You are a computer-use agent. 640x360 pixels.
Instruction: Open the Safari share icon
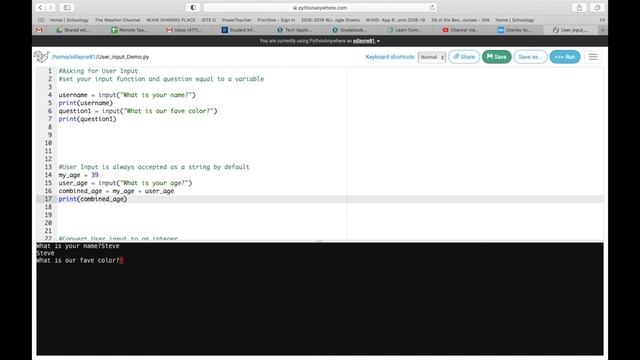coord(579,7)
